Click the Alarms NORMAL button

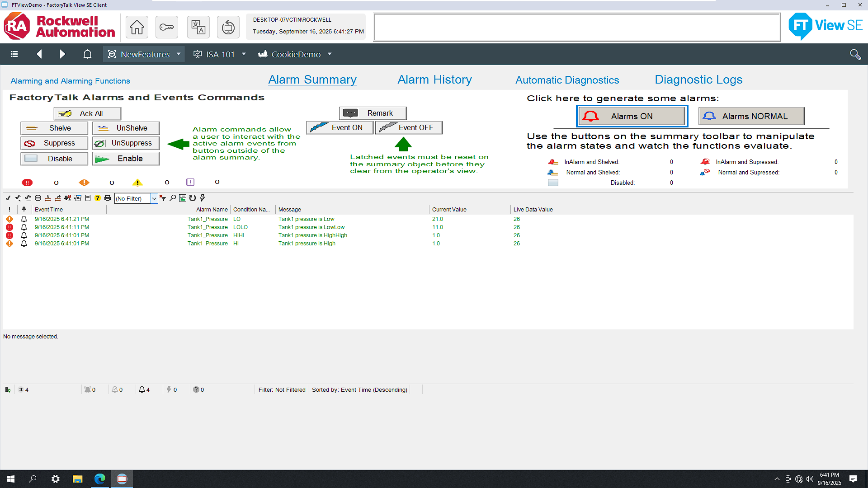pyautogui.click(x=751, y=116)
